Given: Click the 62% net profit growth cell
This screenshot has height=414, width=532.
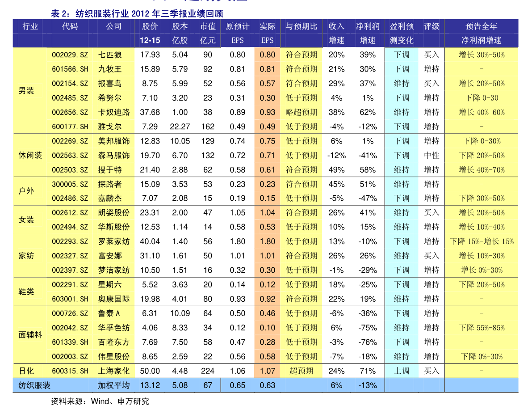Looking at the screenshot, I should [x=368, y=112].
